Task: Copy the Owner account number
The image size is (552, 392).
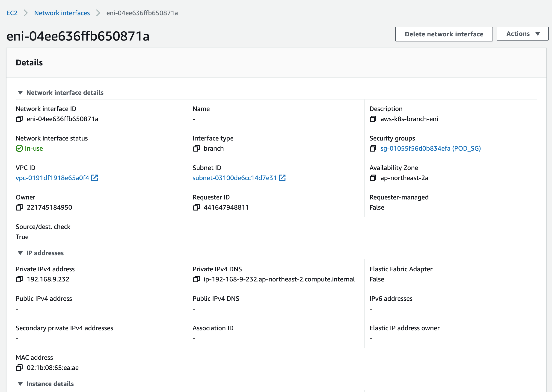Action: (19, 207)
